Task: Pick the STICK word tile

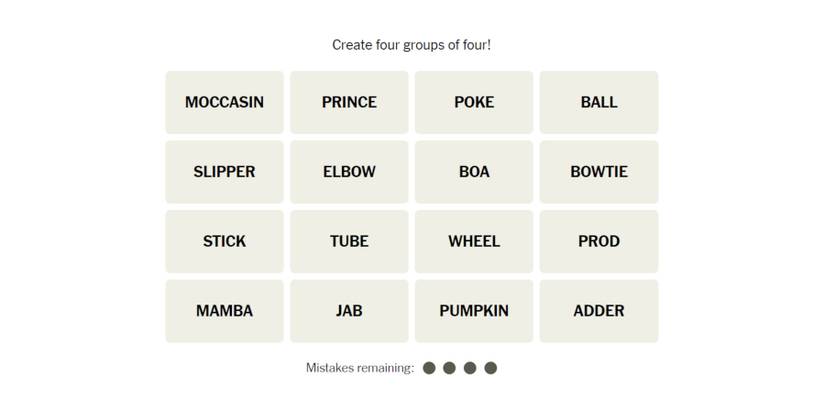Action: coord(224,241)
